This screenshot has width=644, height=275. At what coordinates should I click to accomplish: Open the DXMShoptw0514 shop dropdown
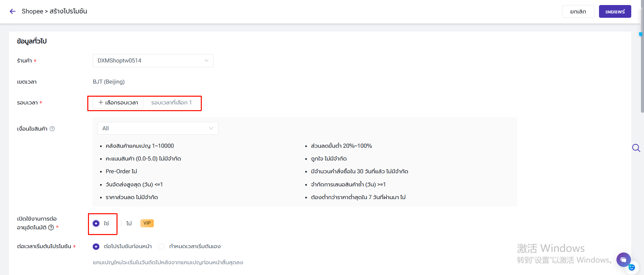pos(153,60)
